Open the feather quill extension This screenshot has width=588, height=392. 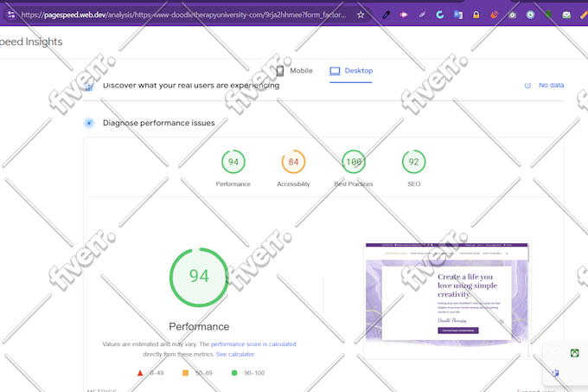[422, 15]
